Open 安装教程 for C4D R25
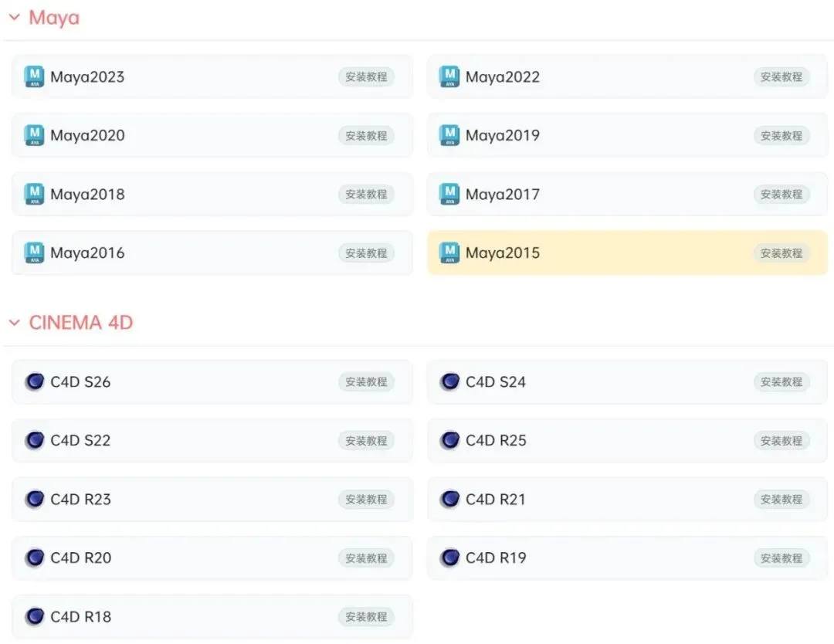This screenshot has width=834, height=644. click(781, 441)
